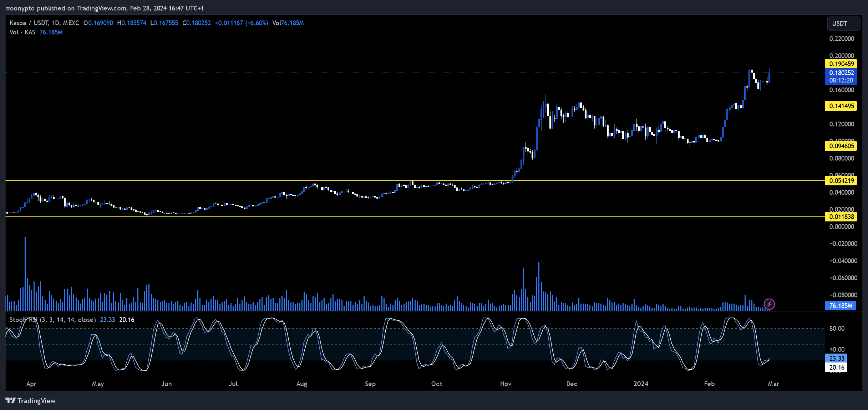Click the 2024 label on time axis
Image resolution: width=868 pixels, height=410 pixels.
tap(641, 384)
